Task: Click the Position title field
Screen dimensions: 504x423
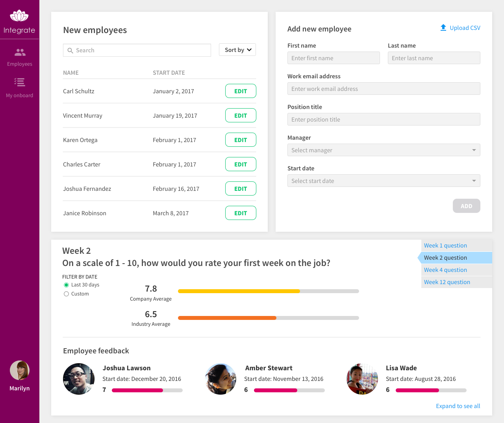Action: pos(384,119)
